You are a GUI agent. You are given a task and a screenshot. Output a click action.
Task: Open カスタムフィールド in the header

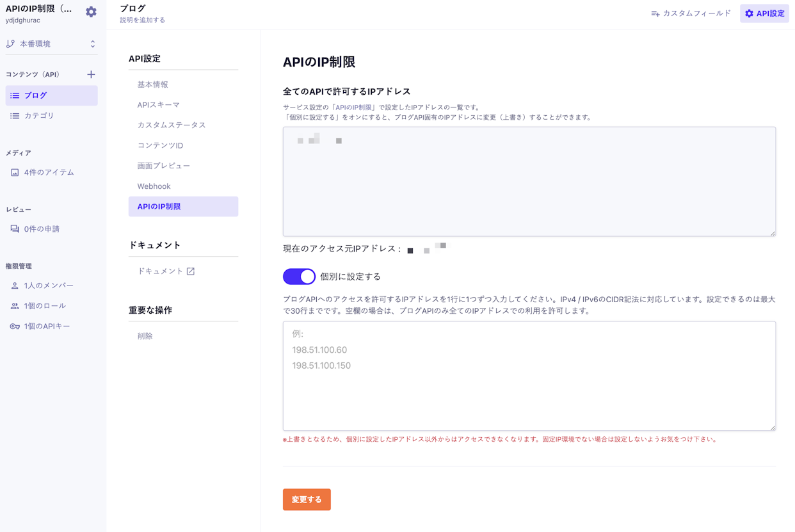pyautogui.click(x=691, y=13)
